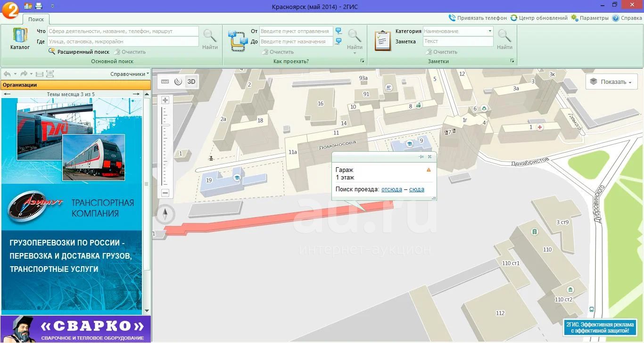The height and width of the screenshot is (343, 644).
Task: Click Очистить in Как проехать group
Action: coord(278,52)
